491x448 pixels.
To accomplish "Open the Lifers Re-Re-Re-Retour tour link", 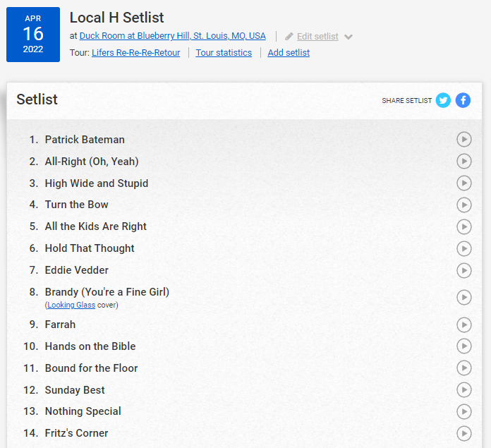I will [x=135, y=53].
